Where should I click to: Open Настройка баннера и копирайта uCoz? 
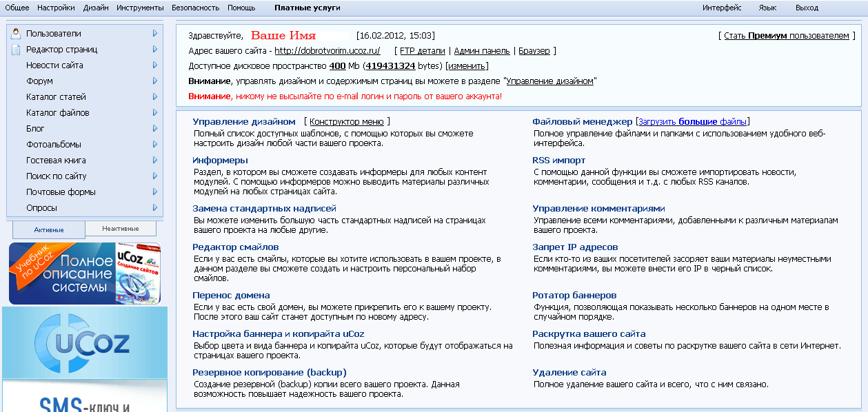[x=278, y=333]
